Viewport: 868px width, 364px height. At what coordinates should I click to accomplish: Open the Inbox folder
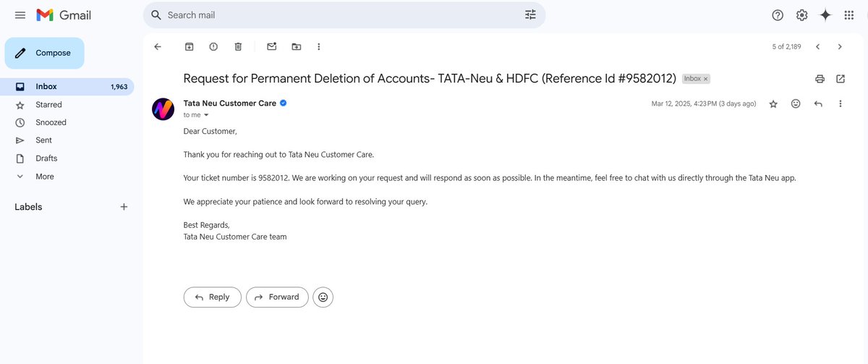pyautogui.click(x=67, y=87)
